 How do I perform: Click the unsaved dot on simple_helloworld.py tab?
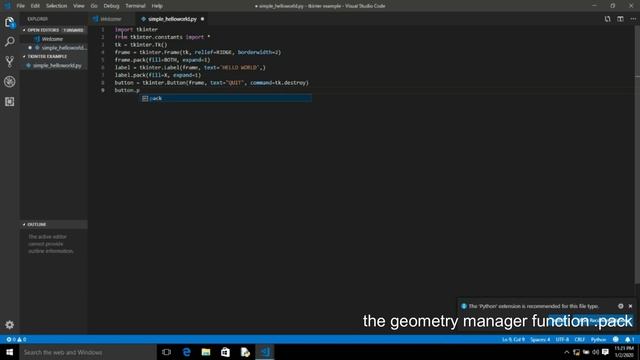coord(202,19)
